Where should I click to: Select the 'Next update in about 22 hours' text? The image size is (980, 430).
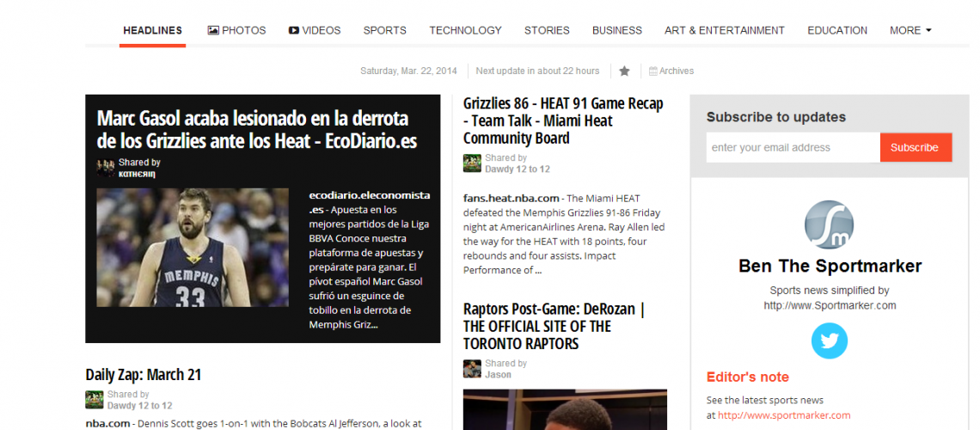pos(537,71)
